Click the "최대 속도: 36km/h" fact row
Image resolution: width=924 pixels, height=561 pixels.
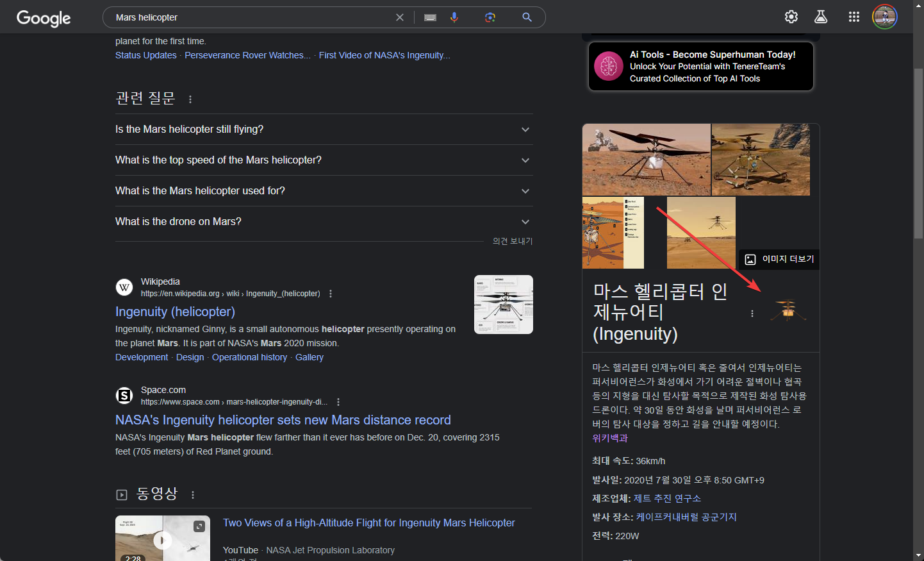click(629, 461)
